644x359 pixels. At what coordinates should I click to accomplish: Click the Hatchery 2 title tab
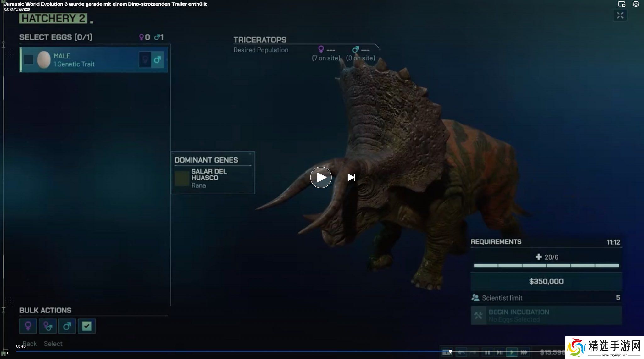click(53, 18)
